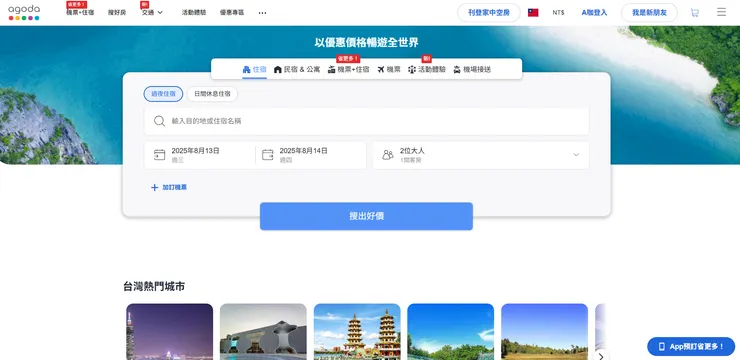
Task: Click the 刊登家中空房 listing button
Action: (x=489, y=13)
